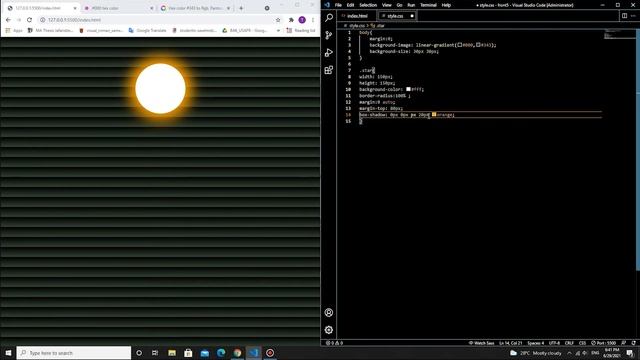Reload the localhost page

[29, 20]
